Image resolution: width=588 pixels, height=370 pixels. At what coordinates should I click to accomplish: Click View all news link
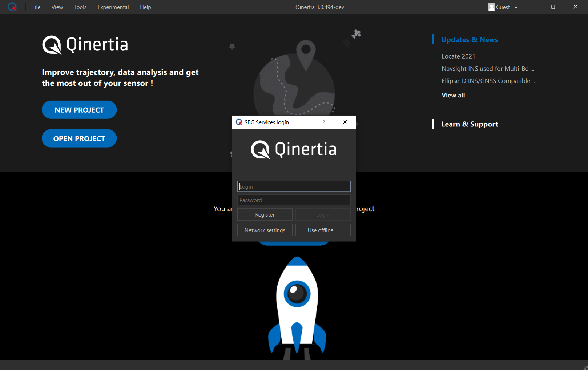click(453, 95)
